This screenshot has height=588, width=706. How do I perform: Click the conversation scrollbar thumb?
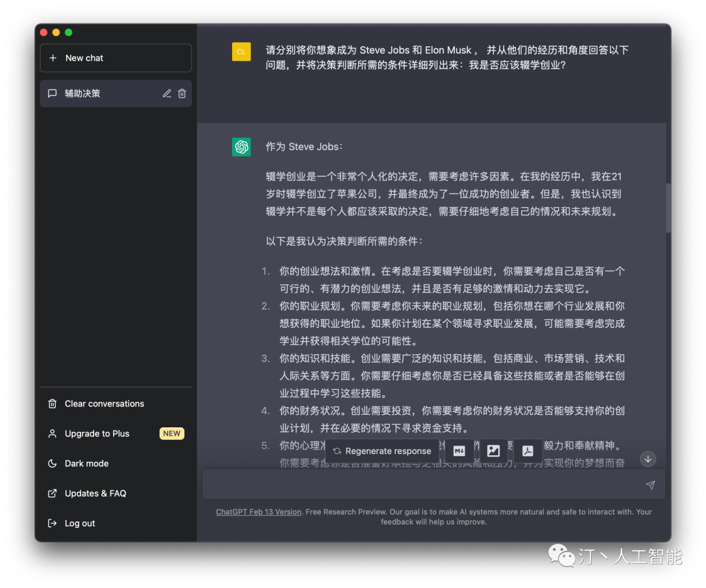tap(668, 208)
